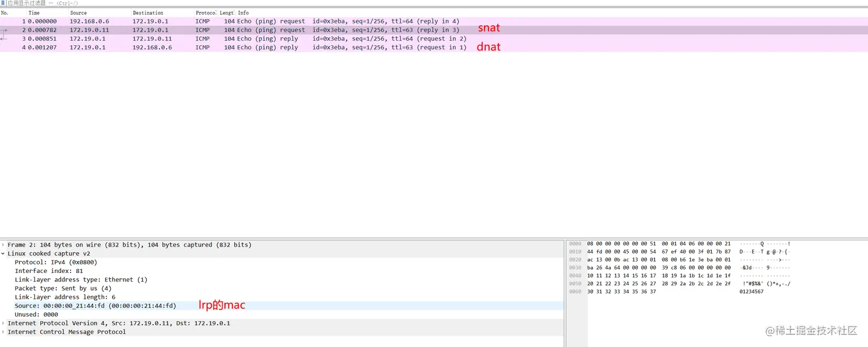The height and width of the screenshot is (347, 868).
Task: Click hex row at offset 0000
Action: click(x=659, y=244)
